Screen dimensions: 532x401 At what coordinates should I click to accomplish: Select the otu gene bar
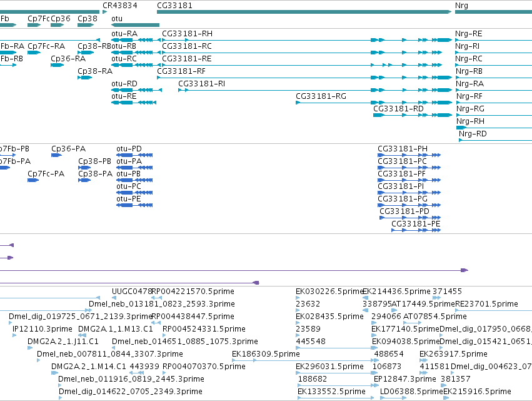pos(135,25)
